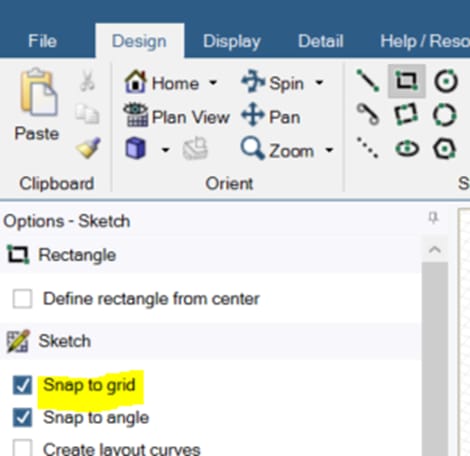Viewport: 470px width, 456px height.
Task: Select the Line sketch tool
Action: click(x=368, y=80)
